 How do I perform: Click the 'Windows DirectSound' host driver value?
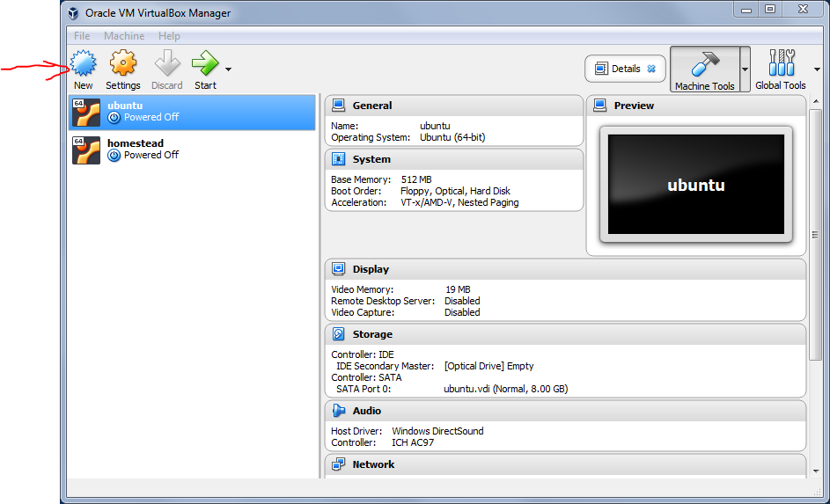click(x=437, y=431)
